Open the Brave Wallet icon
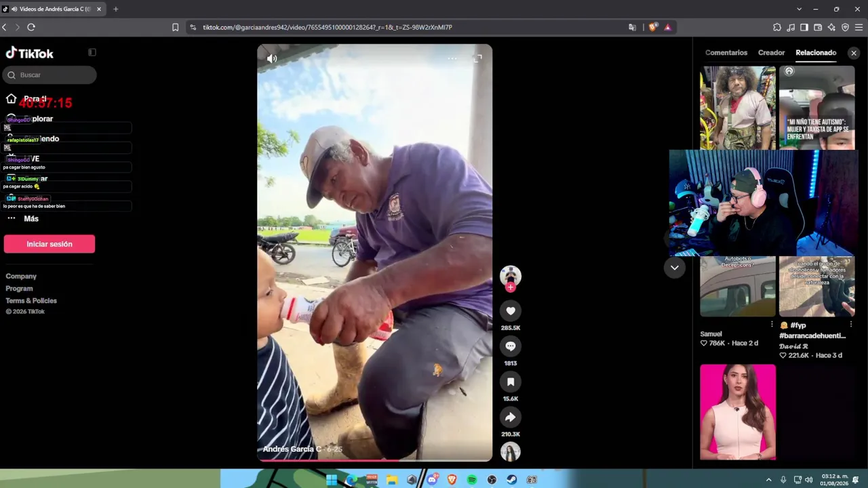Image resolution: width=868 pixels, height=488 pixels. pyautogui.click(x=818, y=27)
